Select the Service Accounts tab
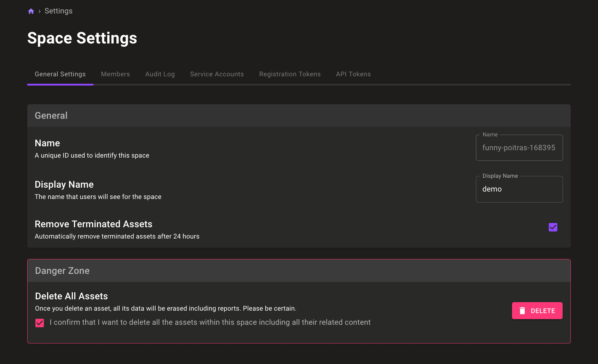The height and width of the screenshot is (364, 598). pyautogui.click(x=217, y=74)
